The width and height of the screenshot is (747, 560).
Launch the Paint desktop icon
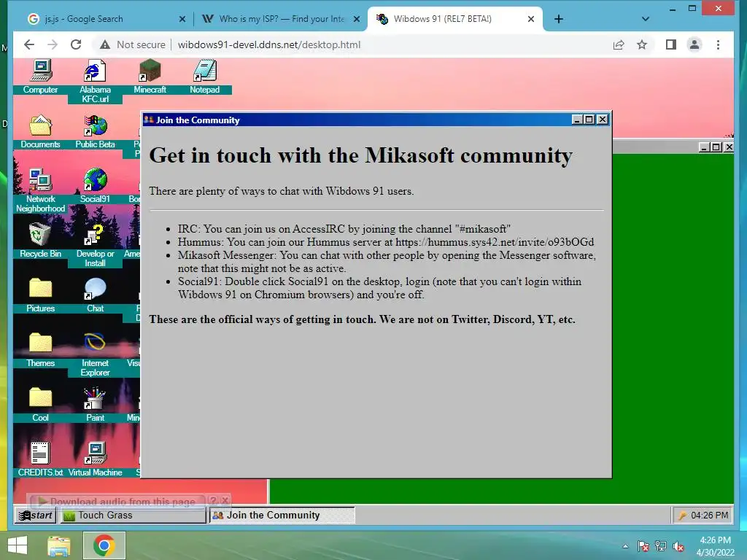(95, 405)
